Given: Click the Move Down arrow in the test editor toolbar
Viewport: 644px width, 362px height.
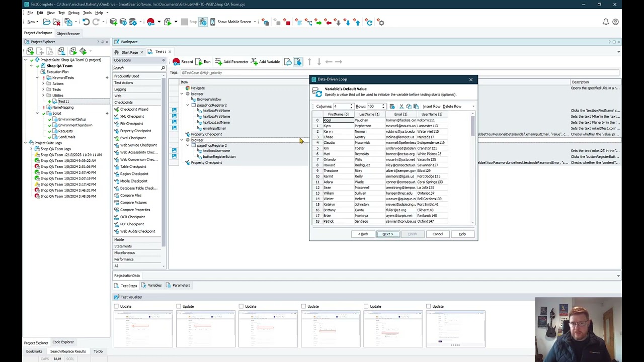Looking at the screenshot, I should tap(319, 62).
